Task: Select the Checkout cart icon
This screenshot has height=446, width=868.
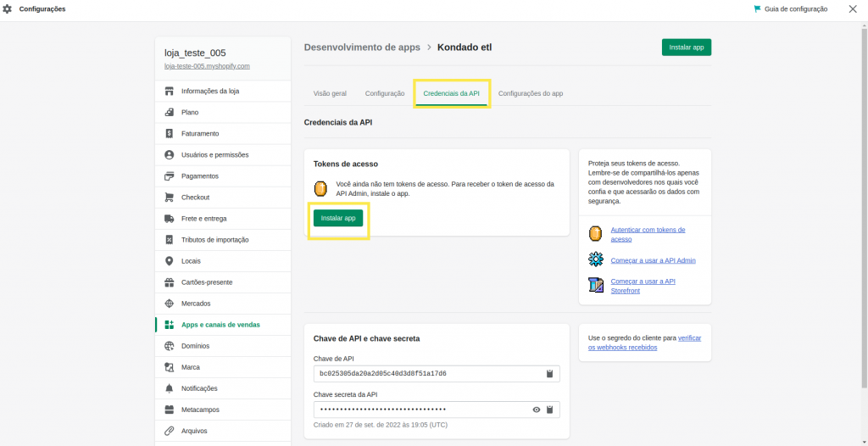Action: [170, 198]
